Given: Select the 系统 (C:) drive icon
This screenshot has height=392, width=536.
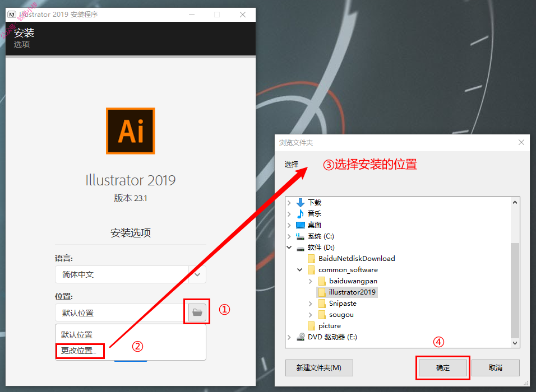Looking at the screenshot, I should coord(301,236).
